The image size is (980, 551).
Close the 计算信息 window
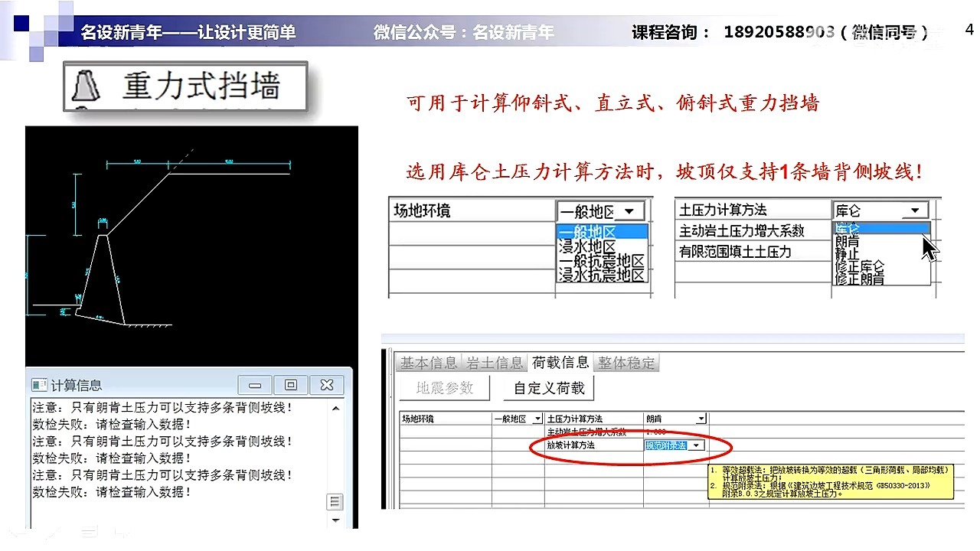(x=327, y=385)
